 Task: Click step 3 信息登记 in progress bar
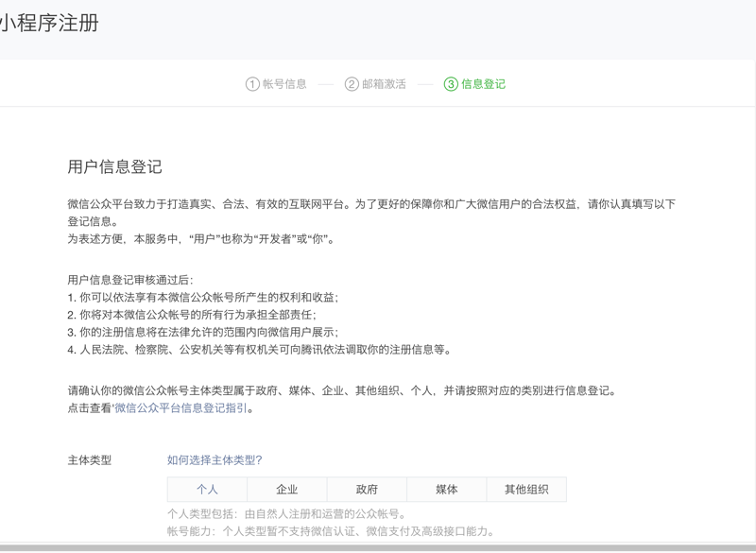tap(475, 84)
